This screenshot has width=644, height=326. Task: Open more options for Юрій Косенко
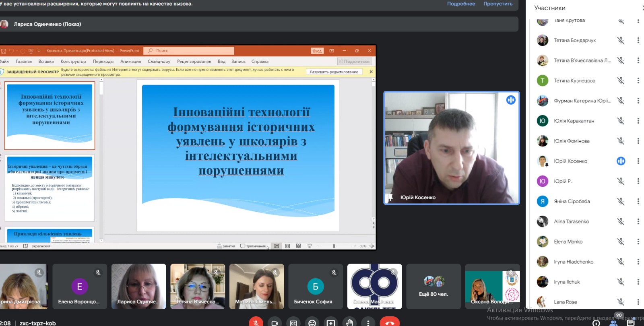click(x=638, y=161)
